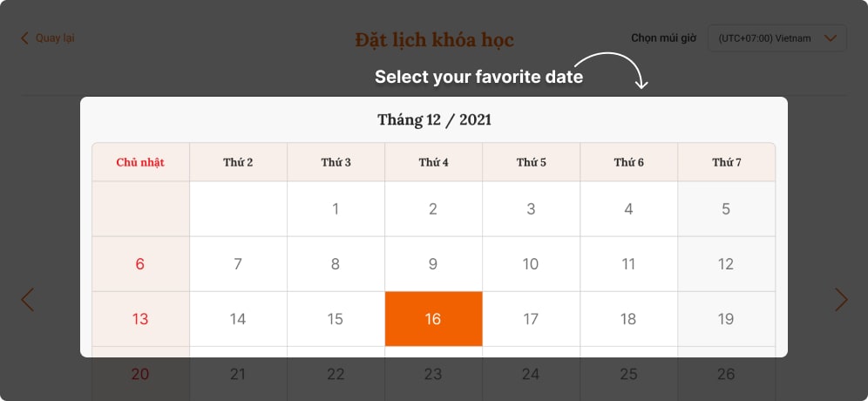Expand timezone list via chevron arrow
868x401 pixels.
point(830,38)
